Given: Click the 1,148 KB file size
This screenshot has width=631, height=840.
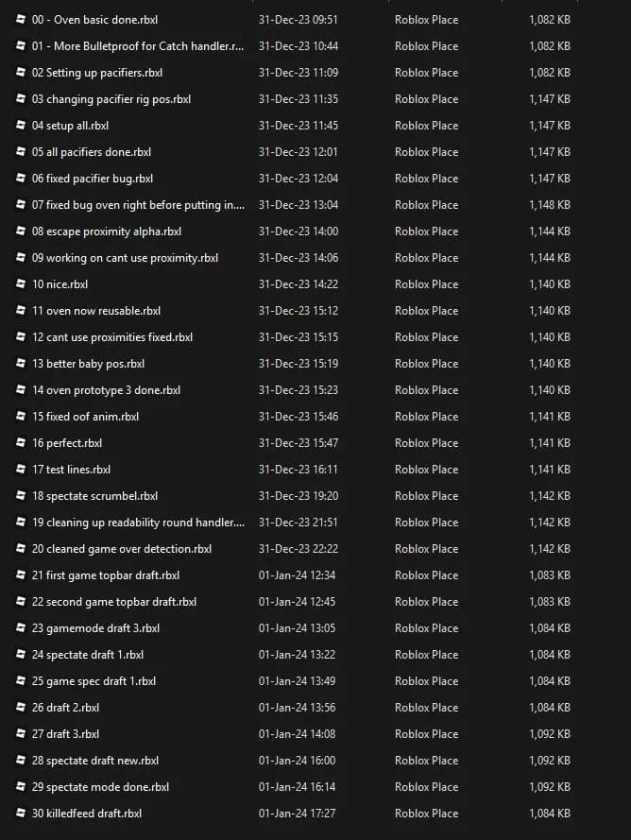Looking at the screenshot, I should click(550, 205).
